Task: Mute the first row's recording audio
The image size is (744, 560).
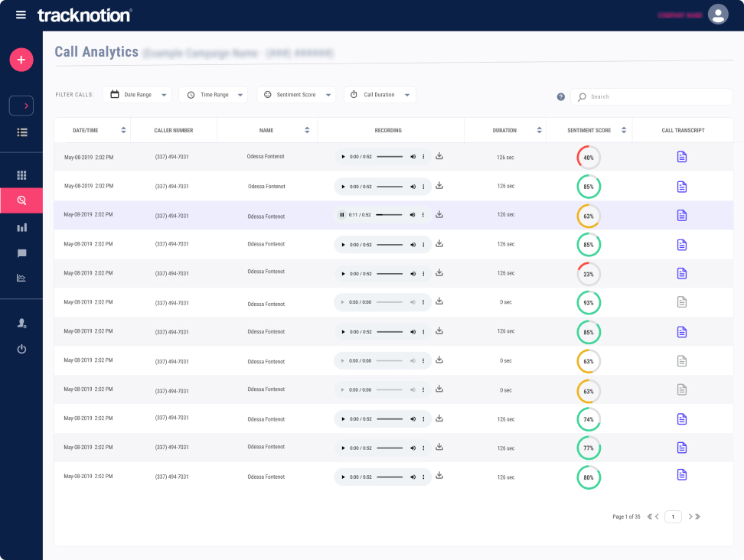Action: (413, 157)
